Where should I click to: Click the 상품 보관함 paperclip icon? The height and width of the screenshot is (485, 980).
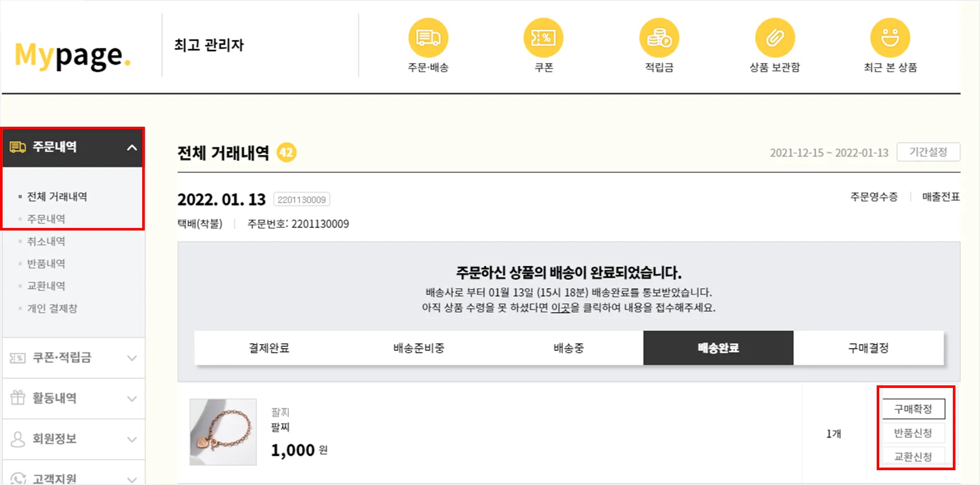(775, 38)
